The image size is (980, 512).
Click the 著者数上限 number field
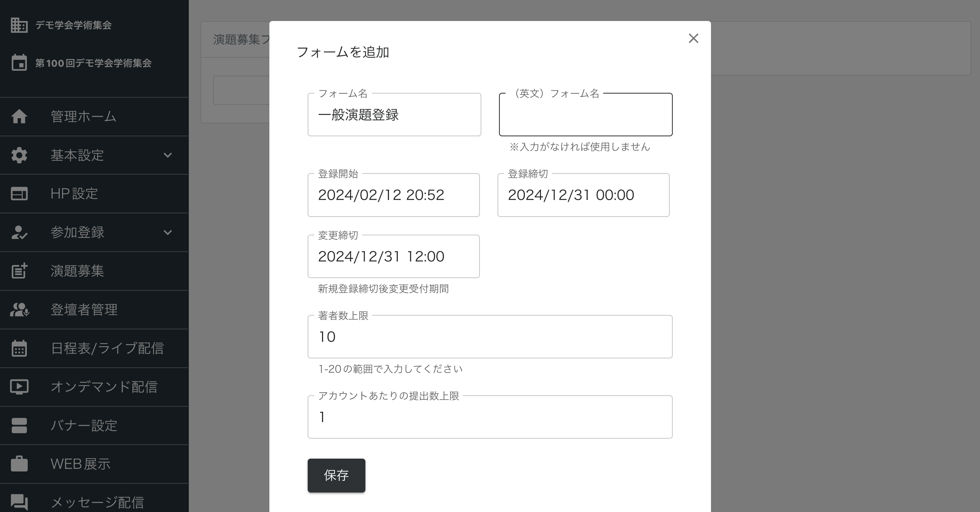point(489,337)
